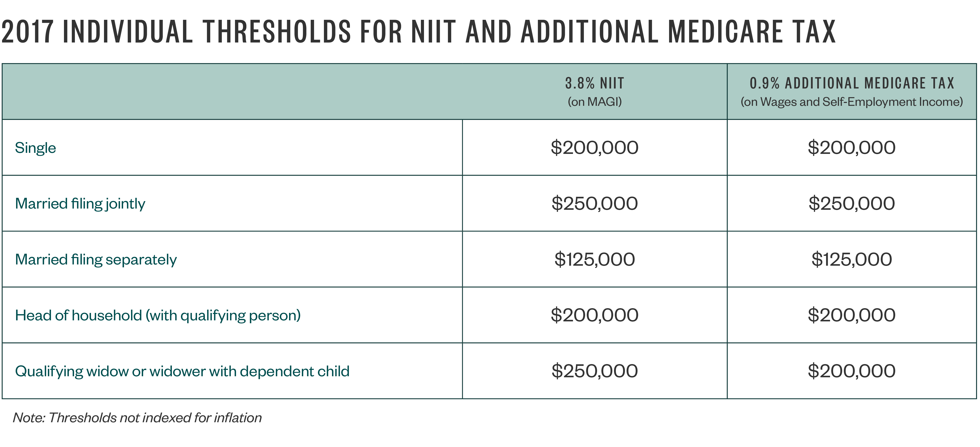Click Additional Medicare Tax value for Married filing jointly
The width and height of the screenshot is (980, 447).
(x=851, y=204)
